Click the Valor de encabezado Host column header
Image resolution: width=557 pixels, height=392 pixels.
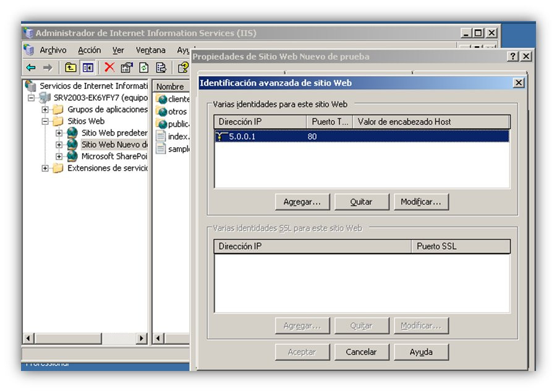click(x=432, y=122)
